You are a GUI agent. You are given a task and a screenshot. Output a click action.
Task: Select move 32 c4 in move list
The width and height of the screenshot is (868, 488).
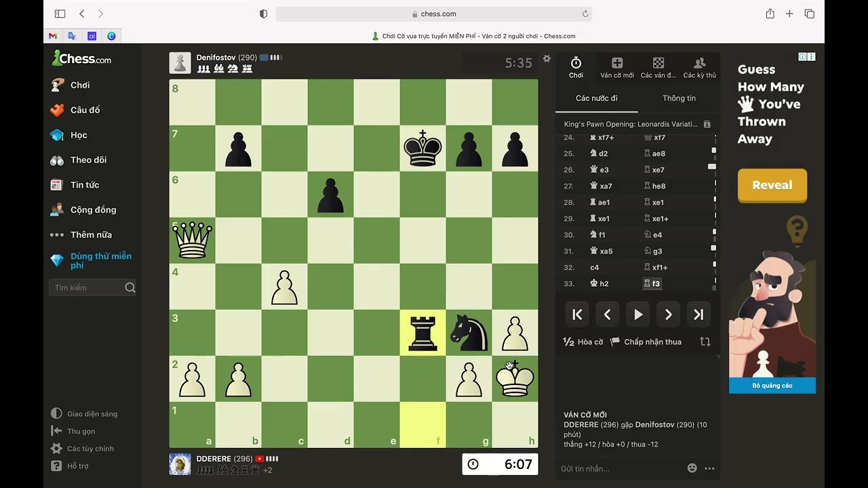tap(595, 268)
